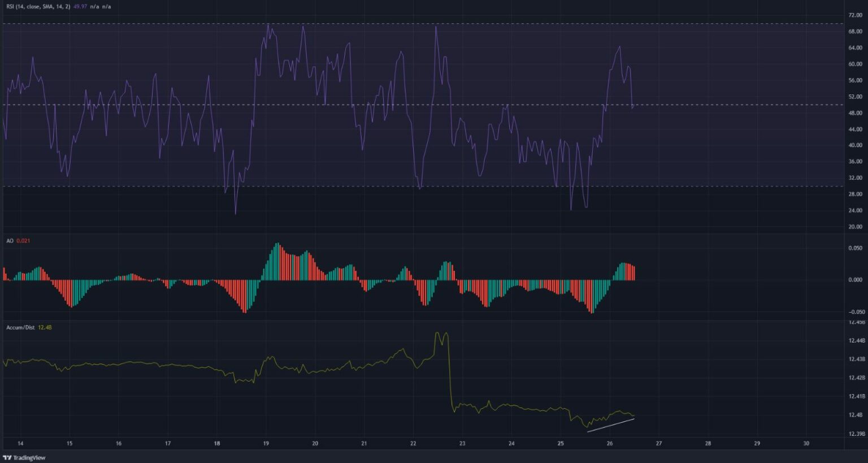Click RSI scale value 44.00
868x463 pixels.
(856, 129)
